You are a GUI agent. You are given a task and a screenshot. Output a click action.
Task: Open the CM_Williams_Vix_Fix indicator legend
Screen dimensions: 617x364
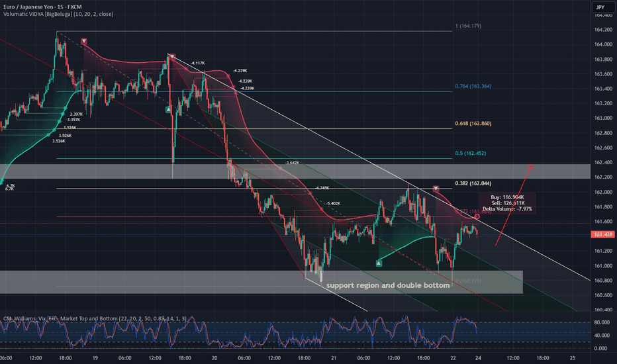click(x=95, y=319)
